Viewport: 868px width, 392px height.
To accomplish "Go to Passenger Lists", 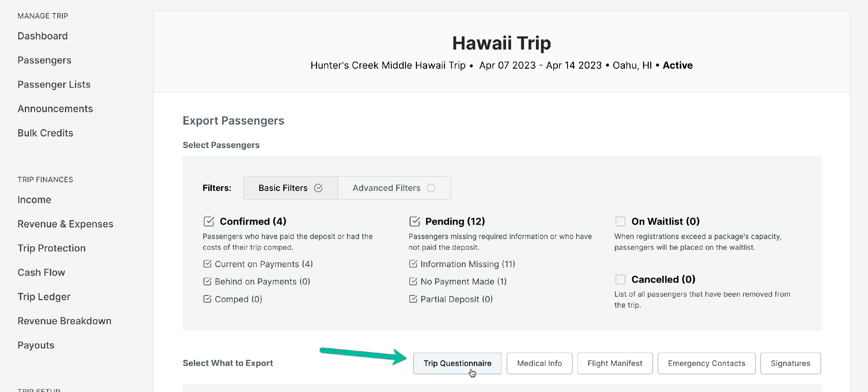I will [x=54, y=84].
